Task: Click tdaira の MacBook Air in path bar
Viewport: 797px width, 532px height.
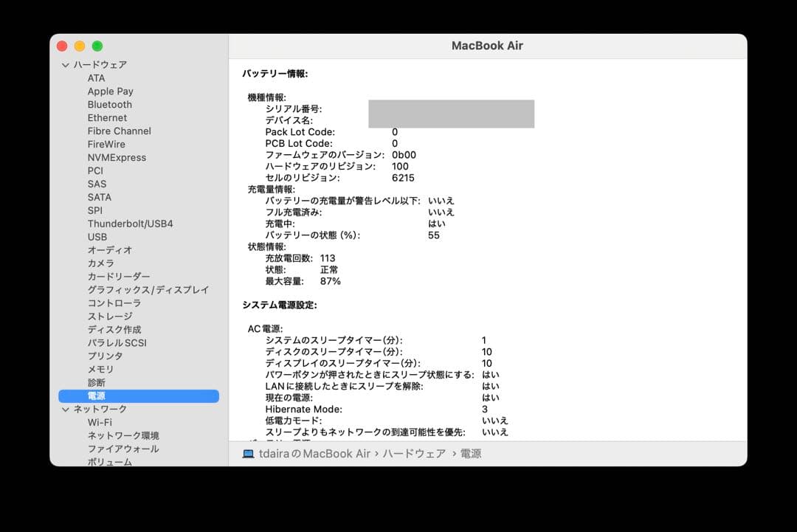Action: pos(314,454)
